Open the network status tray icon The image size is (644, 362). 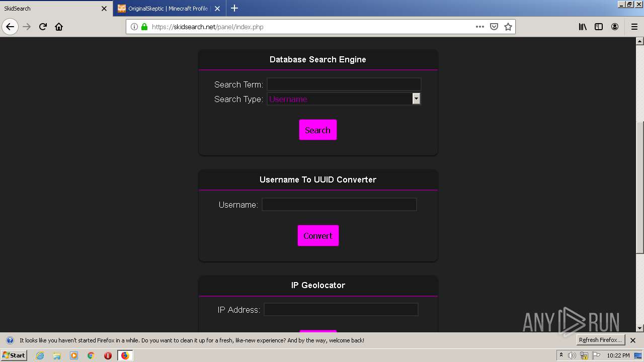(x=584, y=355)
